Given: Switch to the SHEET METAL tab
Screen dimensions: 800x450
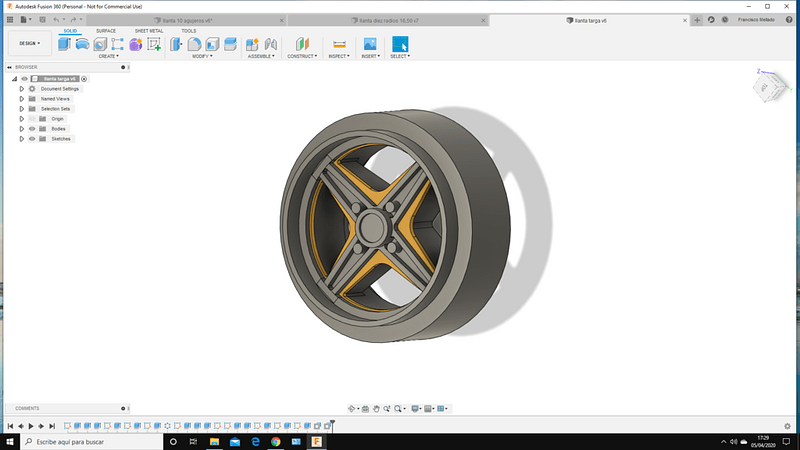Looking at the screenshot, I should pos(149,31).
